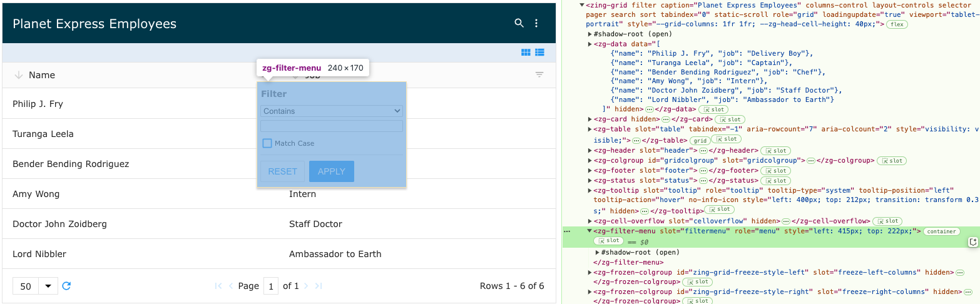Image resolution: width=980 pixels, height=304 pixels.
Task: Focus the filter text input
Action: [332, 126]
